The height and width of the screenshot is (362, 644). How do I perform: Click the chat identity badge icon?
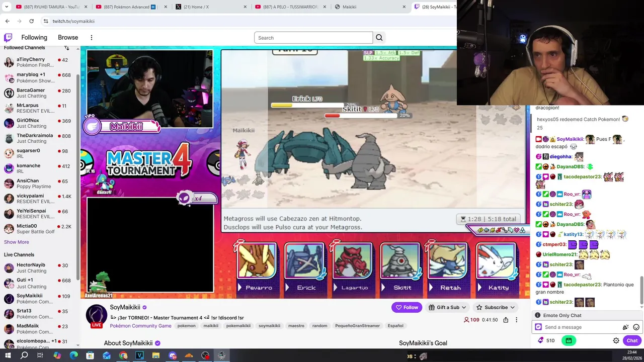[x=538, y=327]
